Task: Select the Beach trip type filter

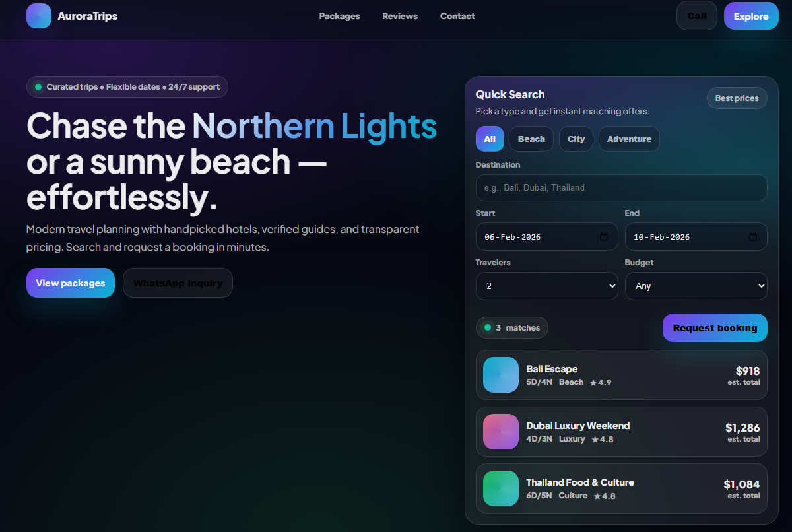Action: click(531, 139)
